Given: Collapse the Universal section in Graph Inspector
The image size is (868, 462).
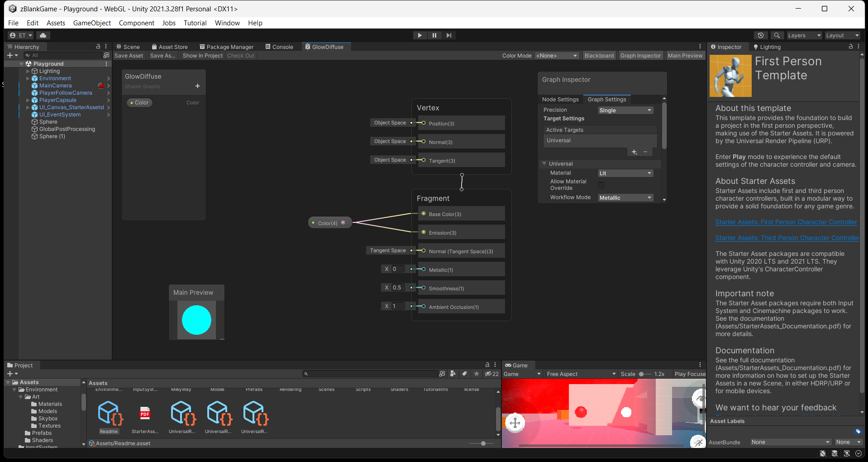Looking at the screenshot, I should [x=544, y=164].
